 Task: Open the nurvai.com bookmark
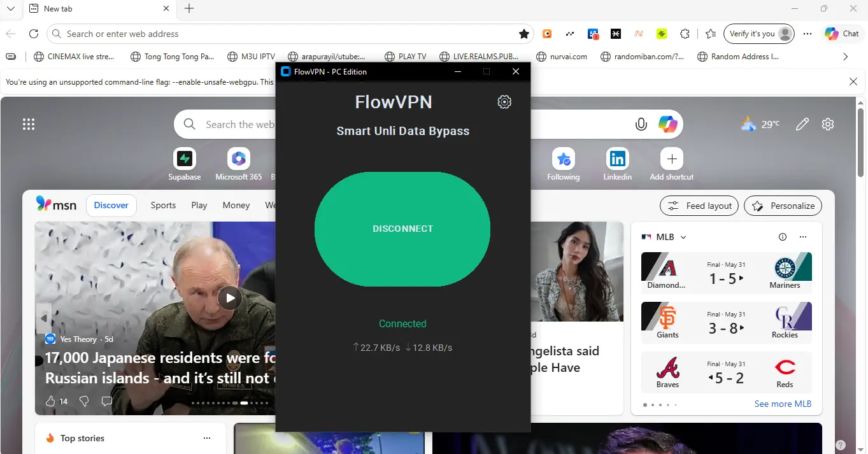pos(562,57)
